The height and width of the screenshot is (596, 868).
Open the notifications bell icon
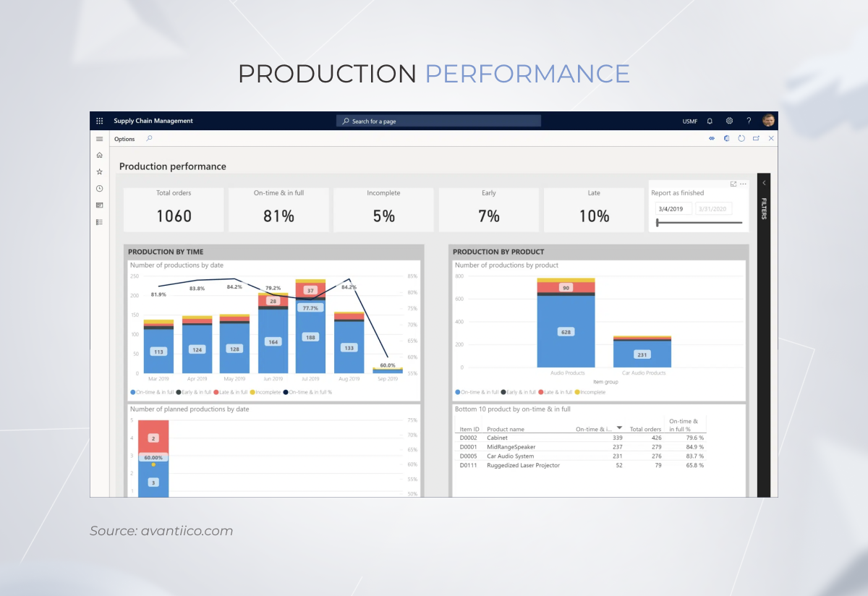[710, 121]
